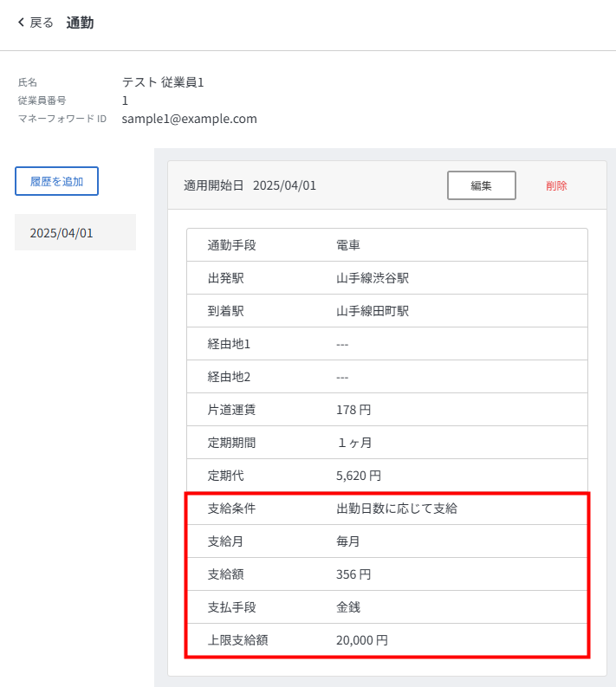Select the 支給条件 row 出勤日数に応じて支給
Viewport: 616px width, 687px height.
pyautogui.click(x=386, y=509)
